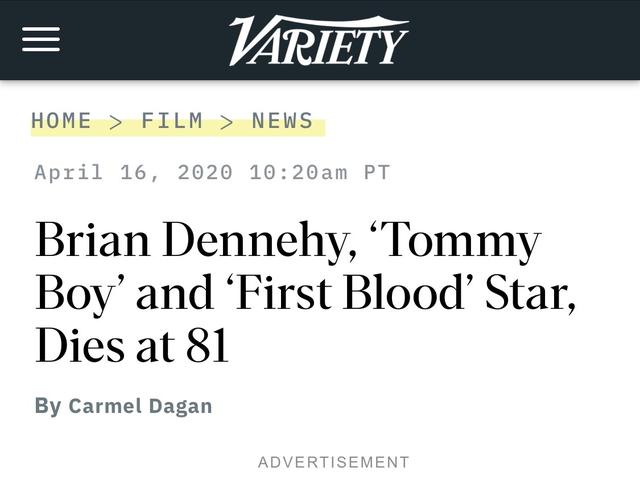Screen dimensions: 640x492
Task: Click the "By" byline label
Action: point(47,406)
